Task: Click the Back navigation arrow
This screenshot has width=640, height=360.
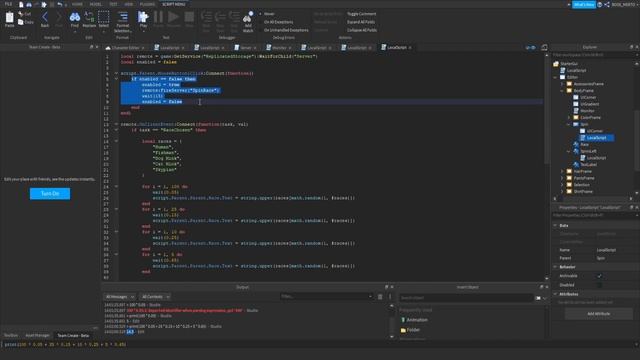Action: [45, 17]
